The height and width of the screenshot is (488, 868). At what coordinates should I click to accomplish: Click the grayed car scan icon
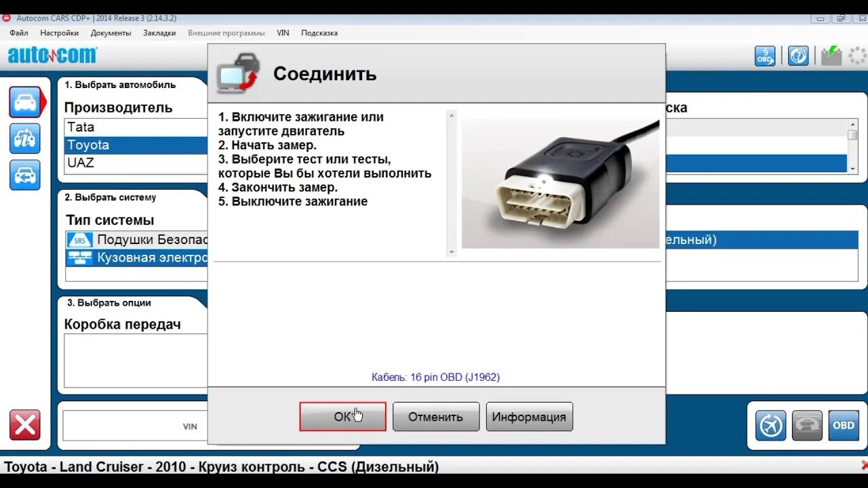(x=807, y=426)
